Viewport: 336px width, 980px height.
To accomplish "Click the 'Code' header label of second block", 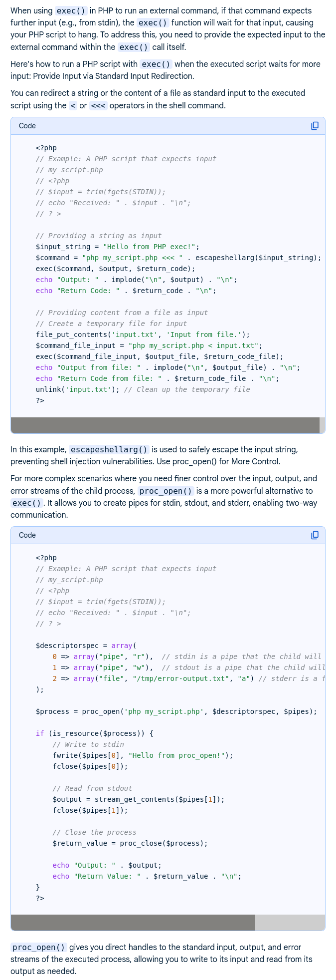I will pos(27,535).
